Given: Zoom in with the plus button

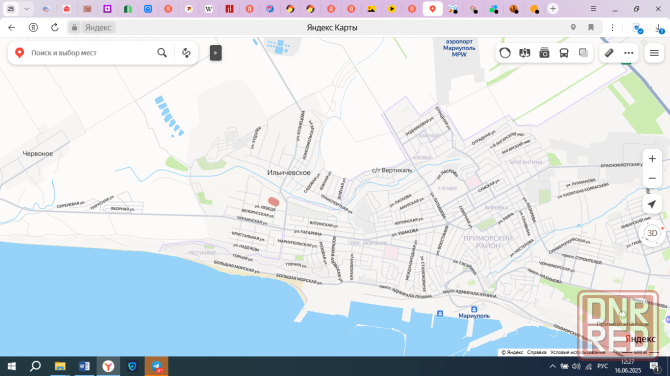Looking at the screenshot, I should (x=652, y=159).
